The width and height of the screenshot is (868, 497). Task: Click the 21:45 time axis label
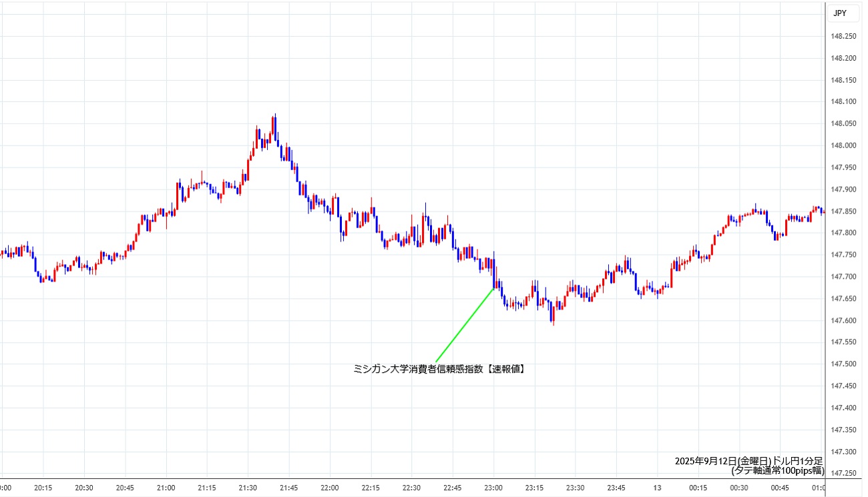tap(288, 488)
